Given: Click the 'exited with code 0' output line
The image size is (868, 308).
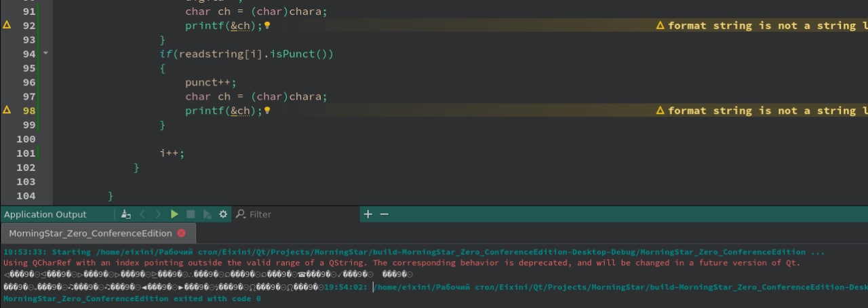Looking at the screenshot, I should click(x=132, y=299).
